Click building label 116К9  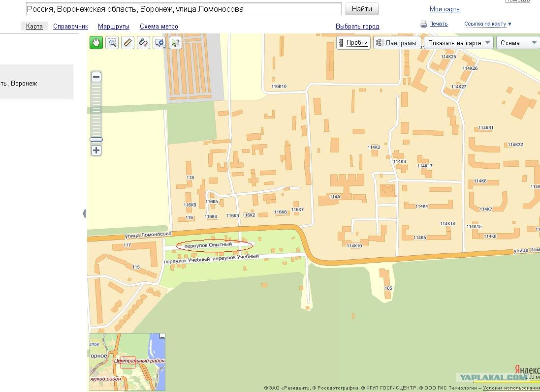(190, 205)
